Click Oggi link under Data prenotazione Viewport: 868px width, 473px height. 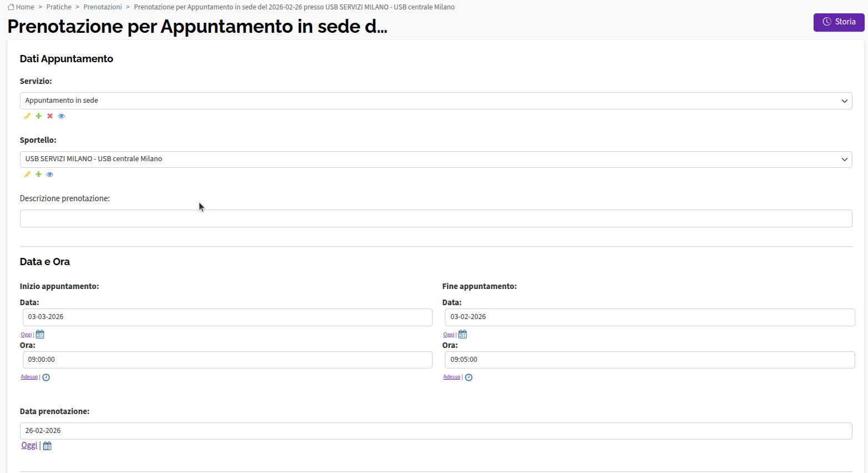[x=29, y=445]
